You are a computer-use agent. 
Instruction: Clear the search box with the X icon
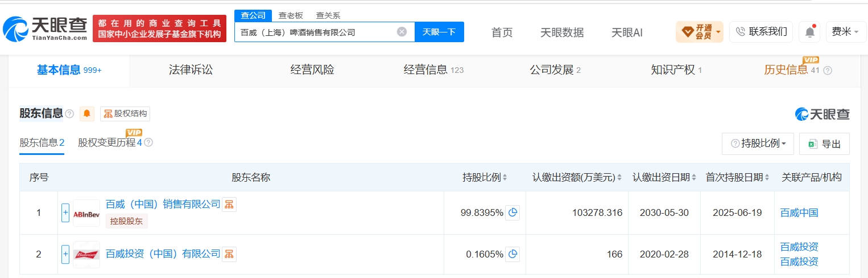[x=402, y=32]
